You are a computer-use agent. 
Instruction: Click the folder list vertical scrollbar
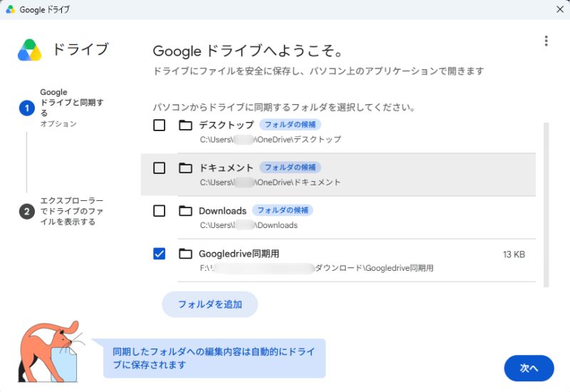pyautogui.click(x=546, y=205)
